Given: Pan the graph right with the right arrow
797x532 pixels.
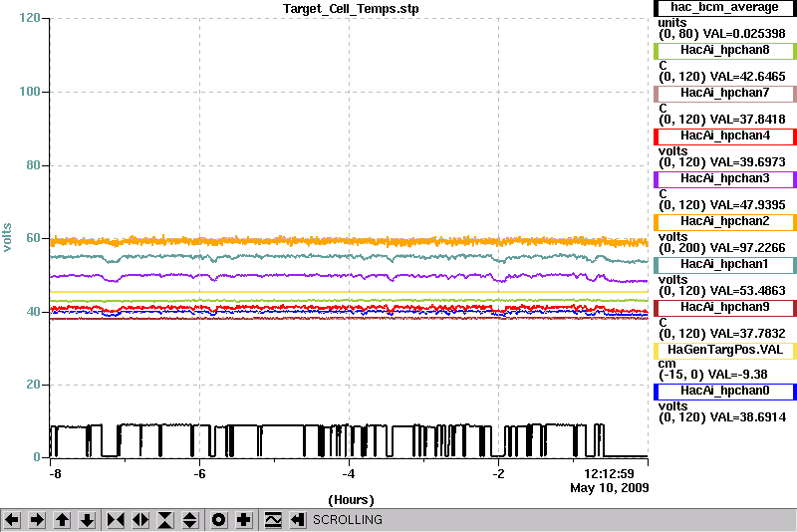Looking at the screenshot, I should [37, 520].
